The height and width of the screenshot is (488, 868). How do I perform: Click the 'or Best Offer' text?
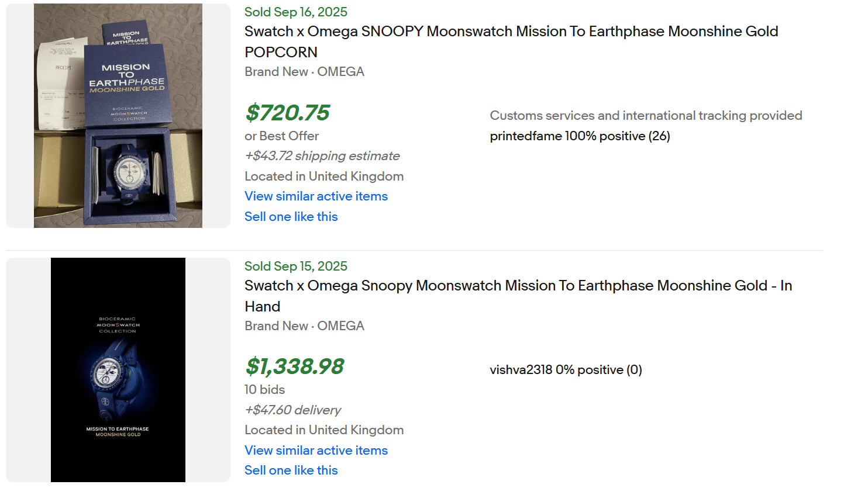[x=281, y=136]
